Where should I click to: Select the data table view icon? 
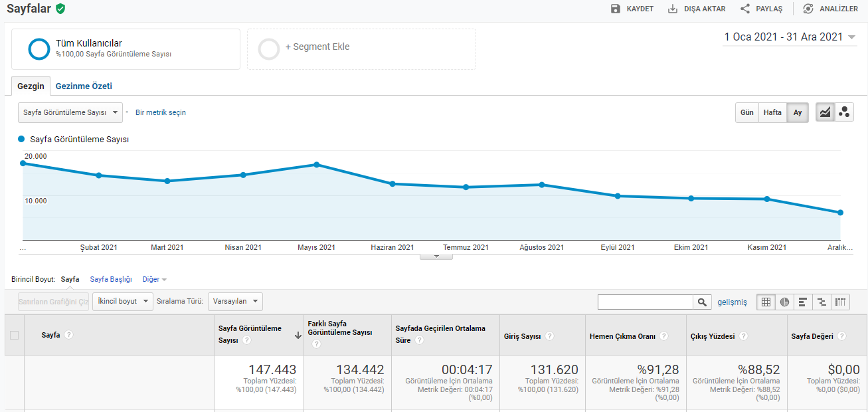pos(766,302)
